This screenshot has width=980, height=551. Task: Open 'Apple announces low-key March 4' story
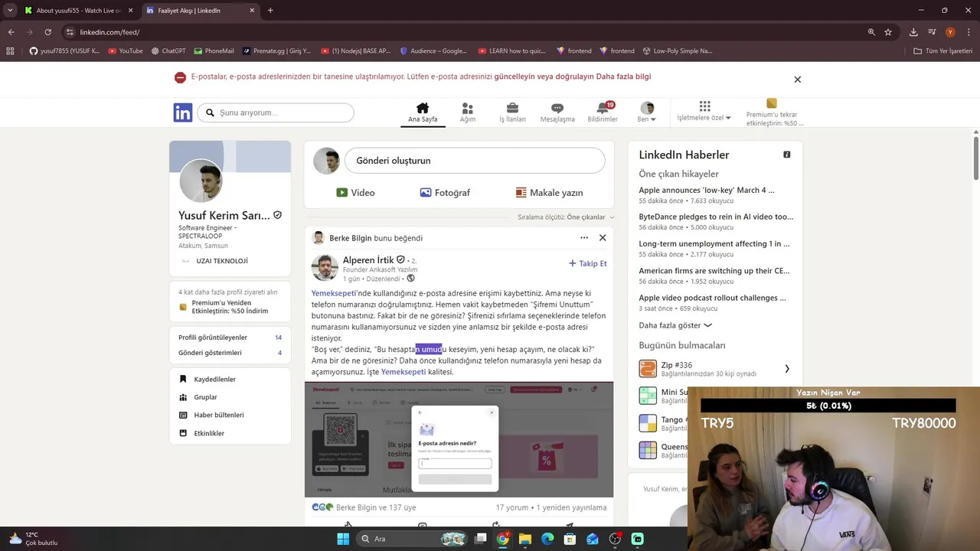point(707,190)
